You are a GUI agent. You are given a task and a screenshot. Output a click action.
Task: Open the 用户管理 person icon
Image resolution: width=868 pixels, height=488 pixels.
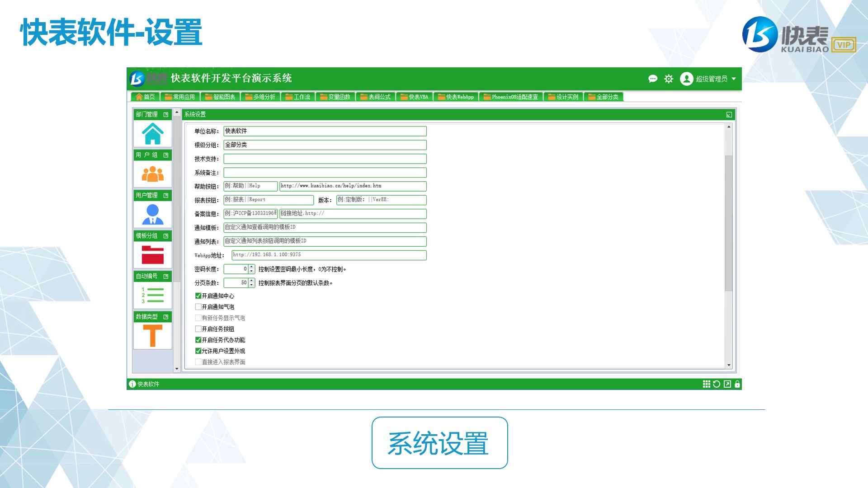[x=152, y=214]
